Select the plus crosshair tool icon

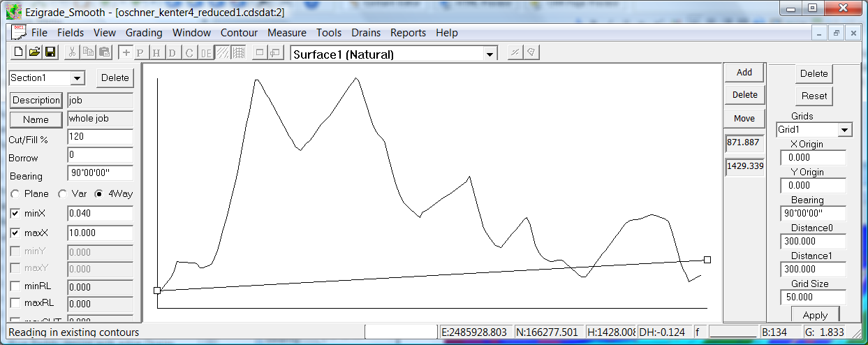click(x=126, y=53)
